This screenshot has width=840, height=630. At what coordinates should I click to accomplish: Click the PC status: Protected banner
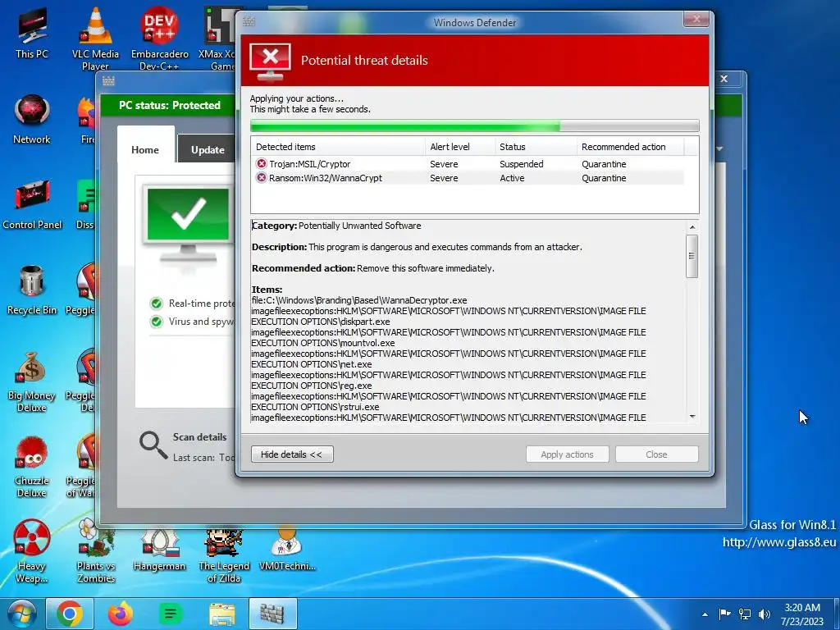click(169, 105)
